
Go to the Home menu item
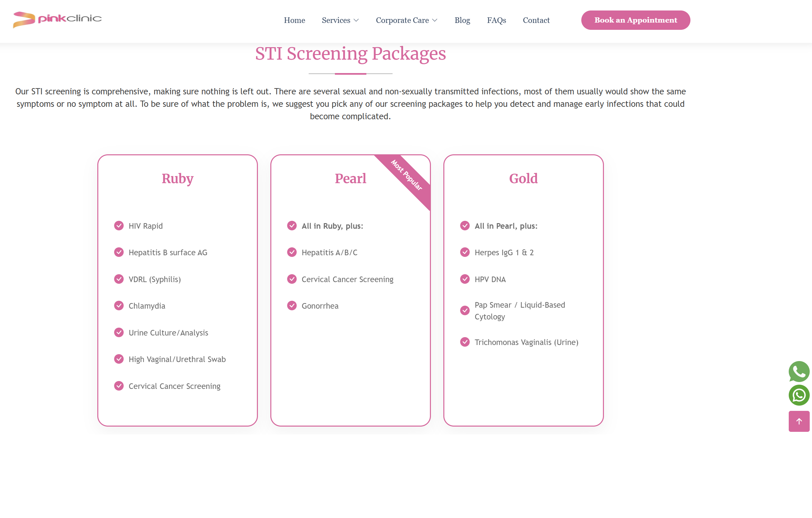294,20
